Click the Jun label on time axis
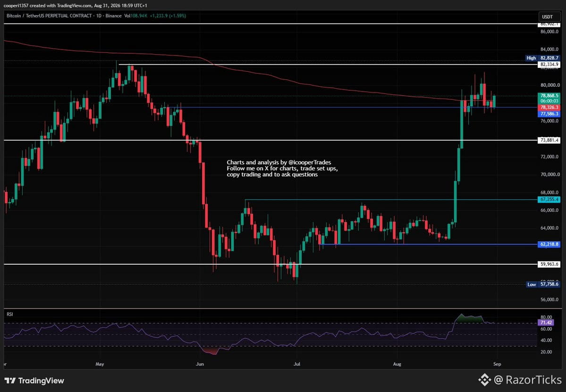Screen dimensions: 566x392 click(200, 364)
